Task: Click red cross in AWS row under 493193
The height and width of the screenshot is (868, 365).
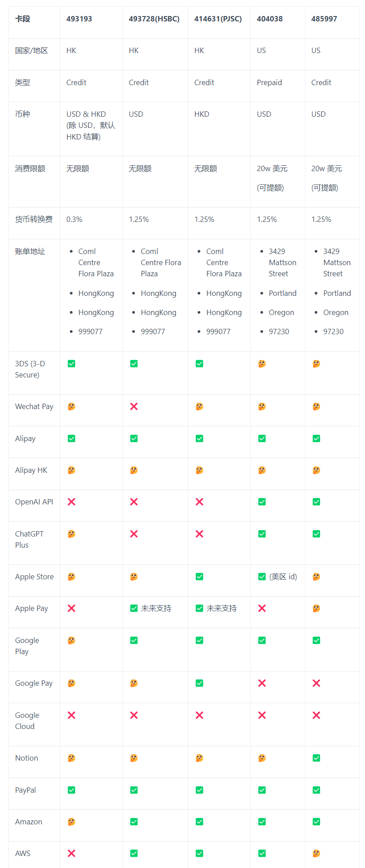Action: tap(71, 853)
